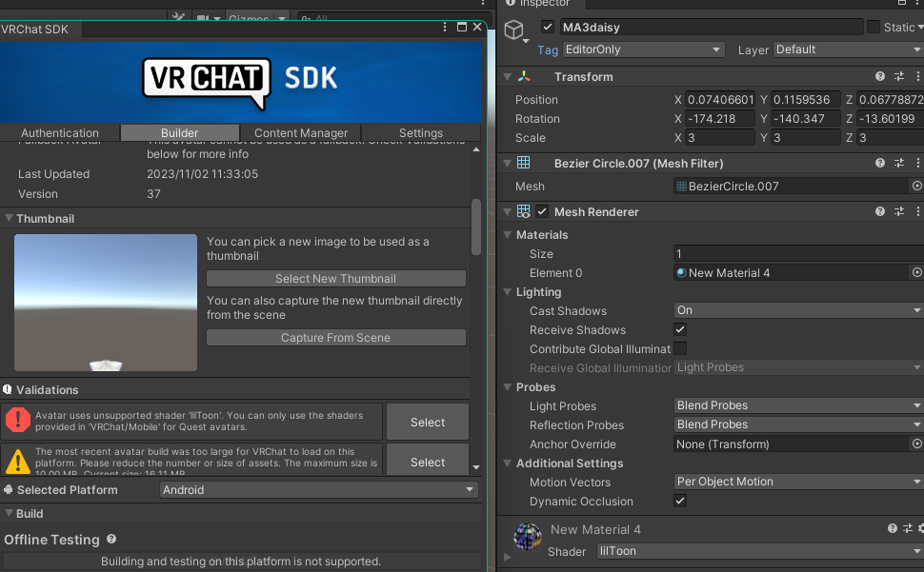The width and height of the screenshot is (924, 572).
Task: Click the yellow warning icon for the avatar size validation
Action: tap(18, 462)
